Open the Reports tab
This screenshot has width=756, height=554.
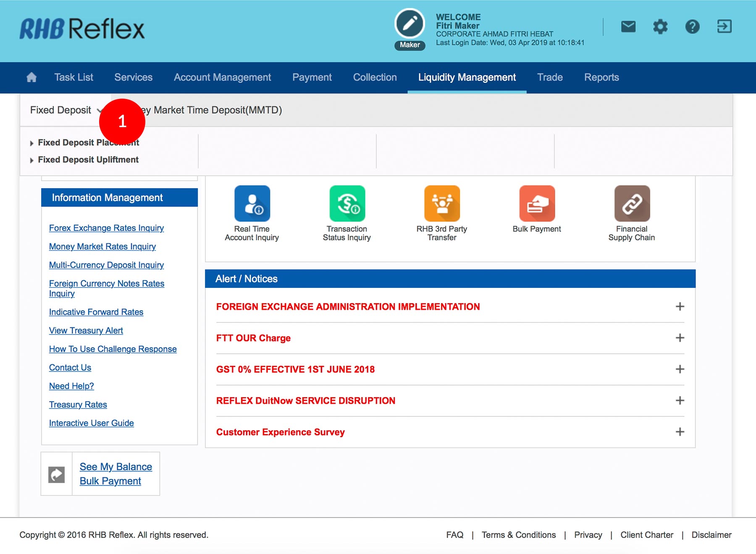[601, 77]
